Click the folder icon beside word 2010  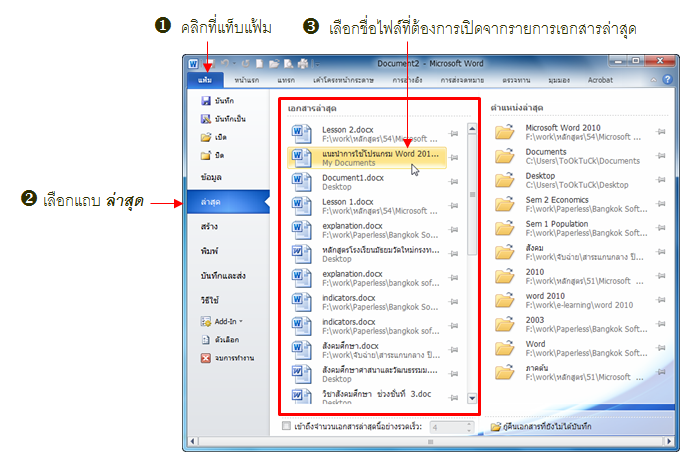pos(505,300)
